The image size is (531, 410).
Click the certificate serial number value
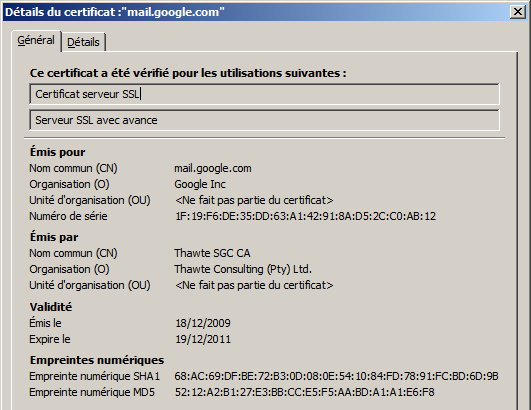coord(305,216)
